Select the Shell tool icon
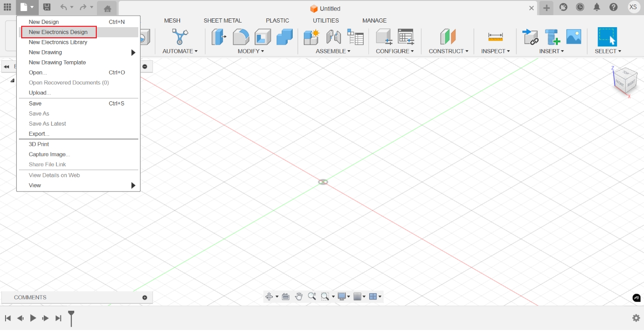This screenshot has height=331, width=644. pos(263,37)
